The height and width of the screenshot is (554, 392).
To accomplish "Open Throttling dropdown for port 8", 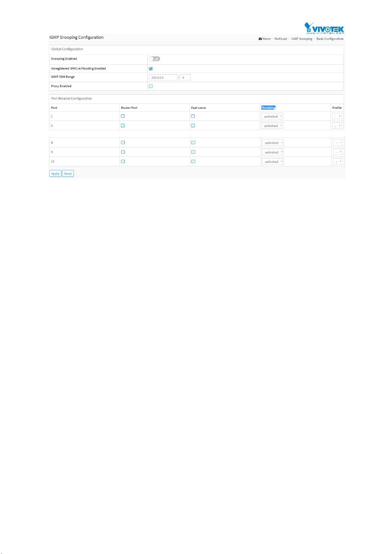I will point(273,143).
